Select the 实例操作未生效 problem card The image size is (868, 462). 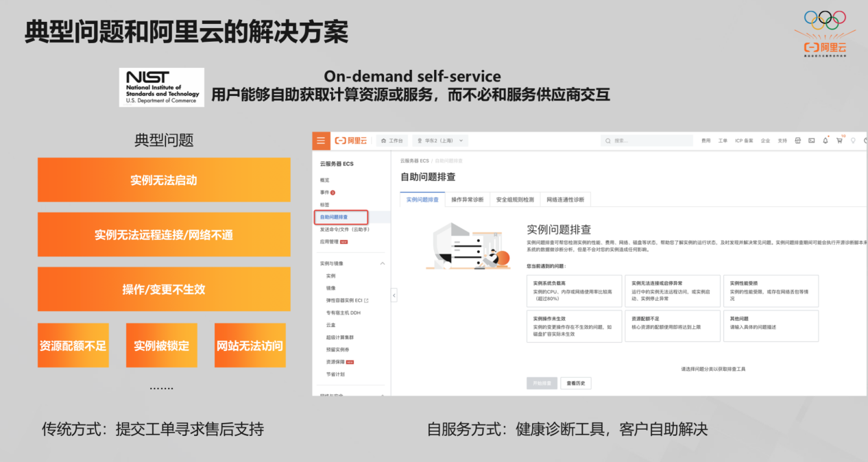(x=574, y=326)
